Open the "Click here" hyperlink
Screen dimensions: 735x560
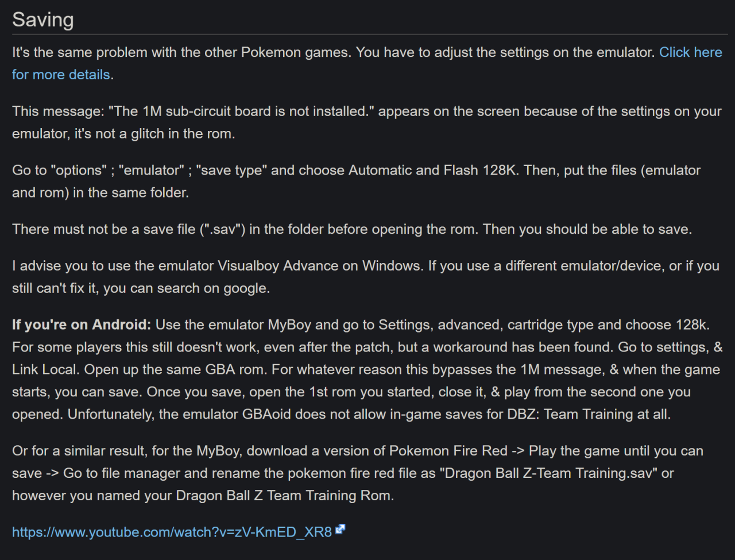coord(690,52)
